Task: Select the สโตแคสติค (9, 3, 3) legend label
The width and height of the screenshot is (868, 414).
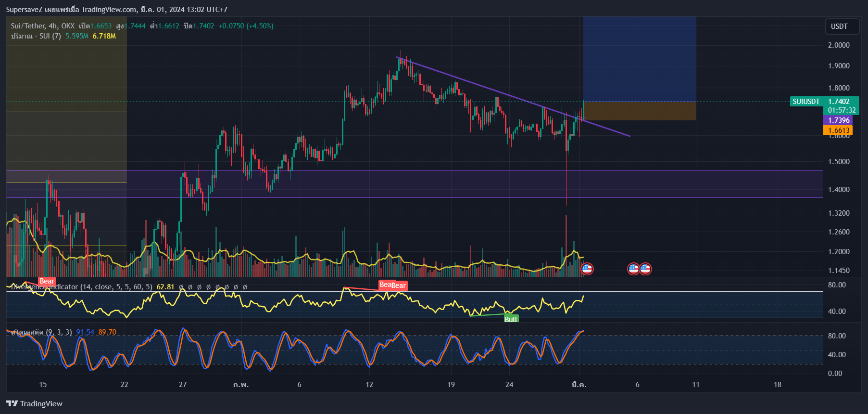Action: (41, 332)
